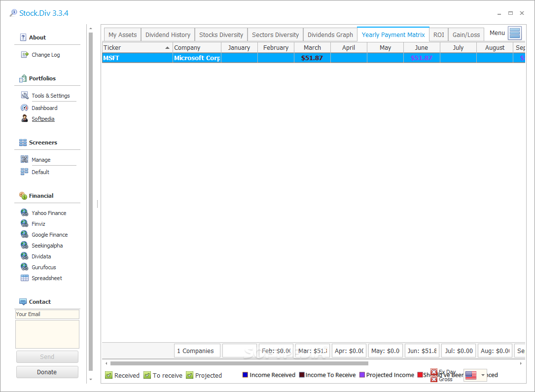
Task: Click the Contact chat icon
Action: point(23,302)
